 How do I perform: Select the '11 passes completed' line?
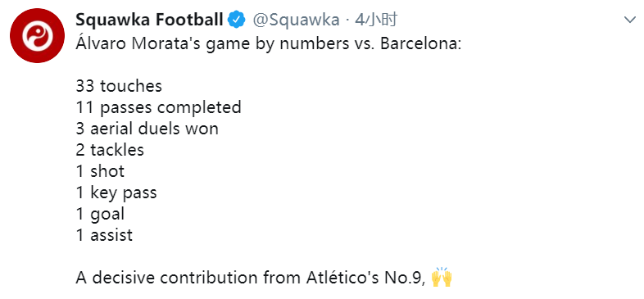158,107
